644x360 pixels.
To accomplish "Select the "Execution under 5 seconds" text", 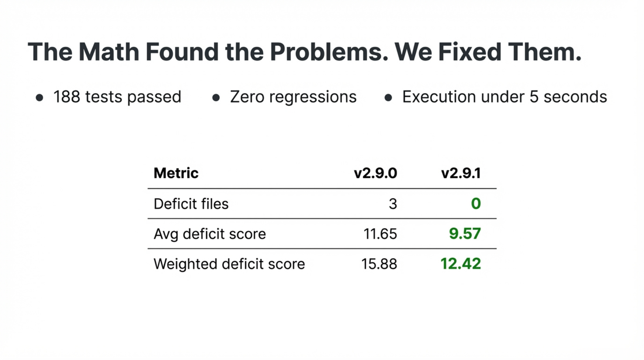I will 504,97.
